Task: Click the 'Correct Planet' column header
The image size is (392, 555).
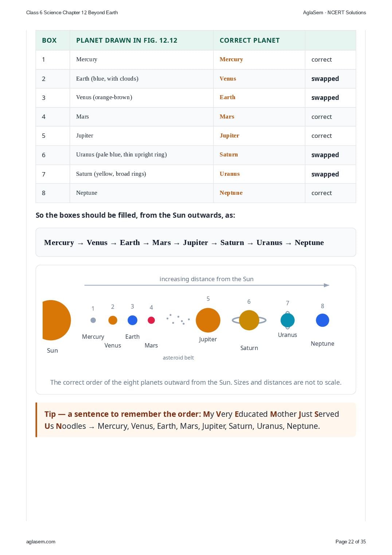Action: click(x=250, y=40)
